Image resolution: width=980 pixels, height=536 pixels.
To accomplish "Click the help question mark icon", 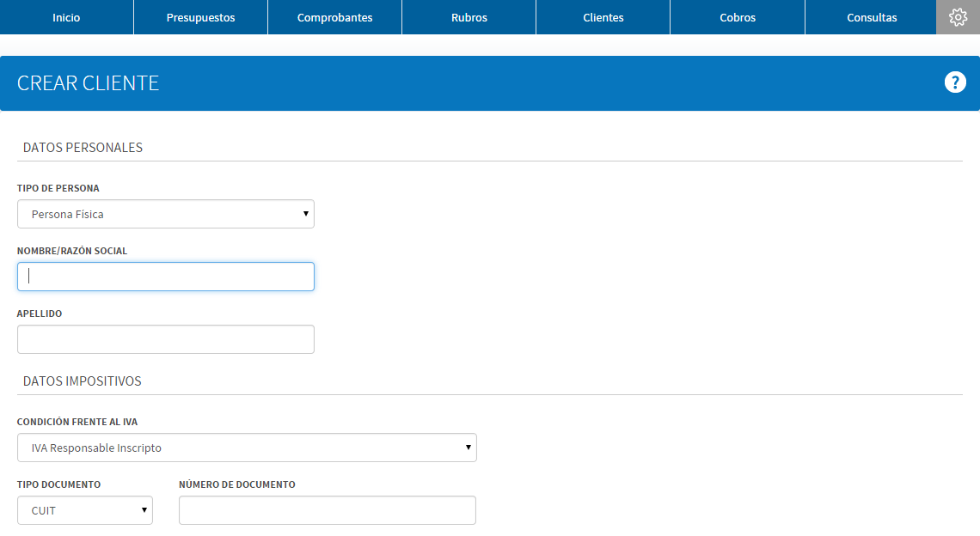I will 955,82.
